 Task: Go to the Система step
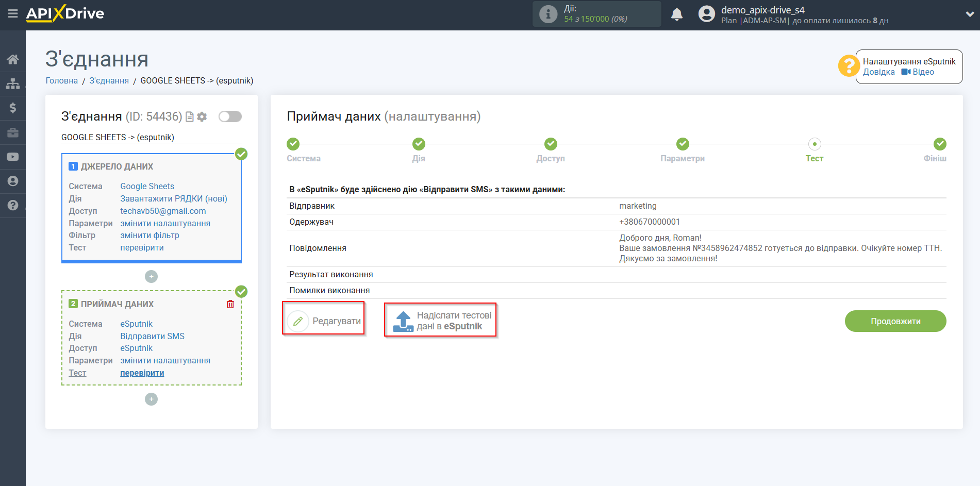coord(304,150)
